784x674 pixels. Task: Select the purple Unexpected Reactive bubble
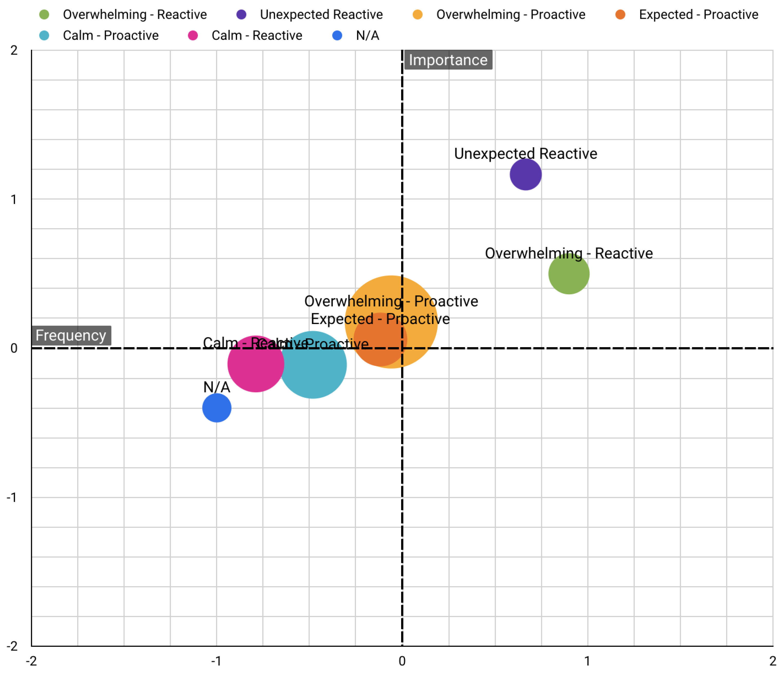click(525, 174)
